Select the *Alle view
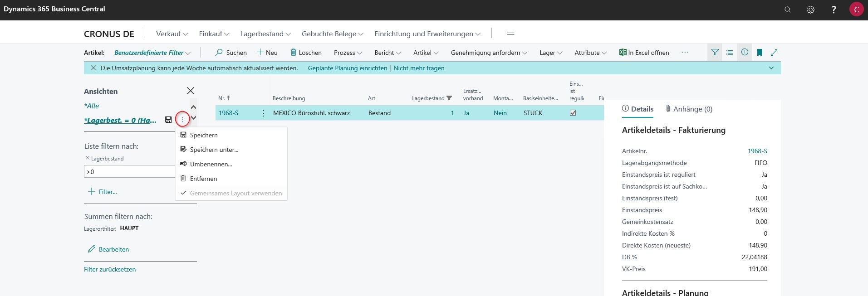Image resolution: width=868 pixels, height=296 pixels. click(x=91, y=106)
